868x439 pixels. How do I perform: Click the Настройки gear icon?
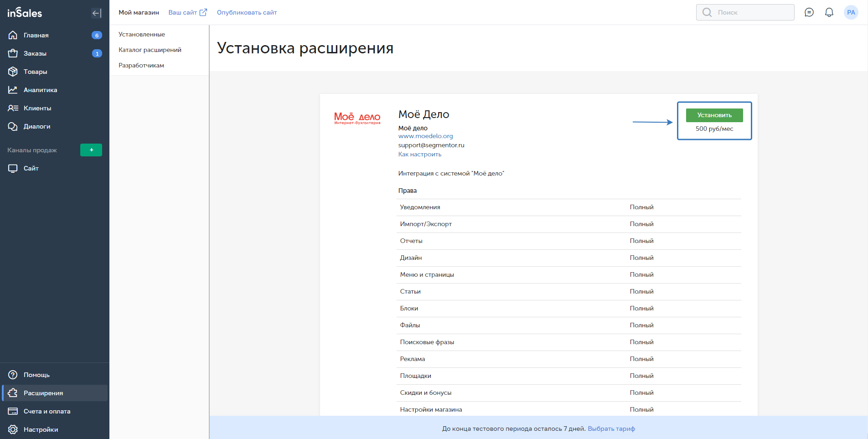[13, 429]
